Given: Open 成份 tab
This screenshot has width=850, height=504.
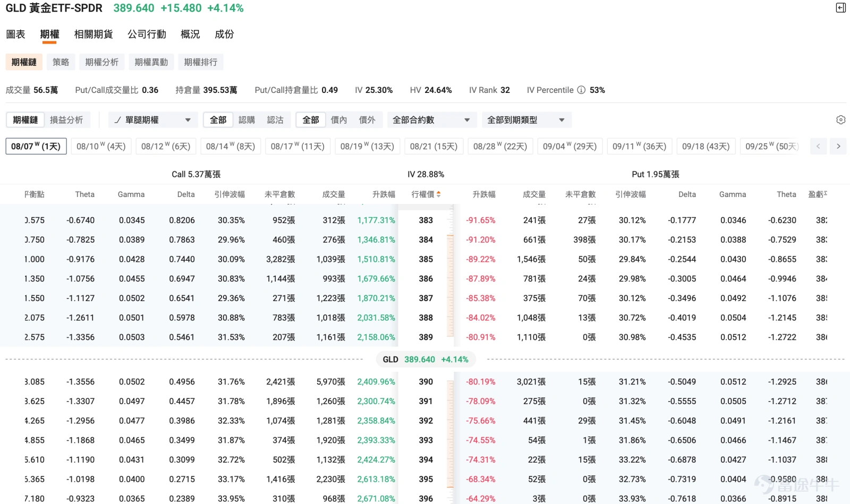Looking at the screenshot, I should (x=224, y=35).
